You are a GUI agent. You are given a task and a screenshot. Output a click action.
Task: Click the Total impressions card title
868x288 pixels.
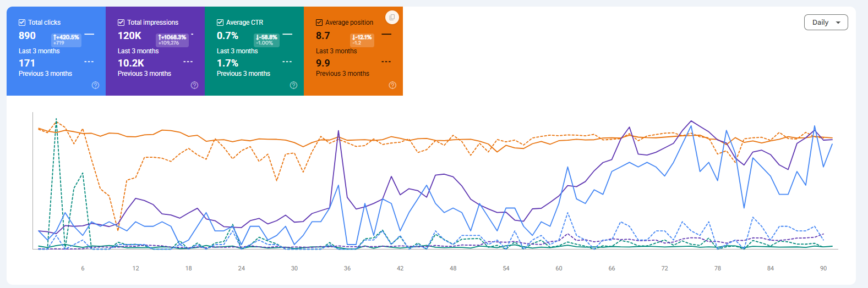click(x=153, y=23)
